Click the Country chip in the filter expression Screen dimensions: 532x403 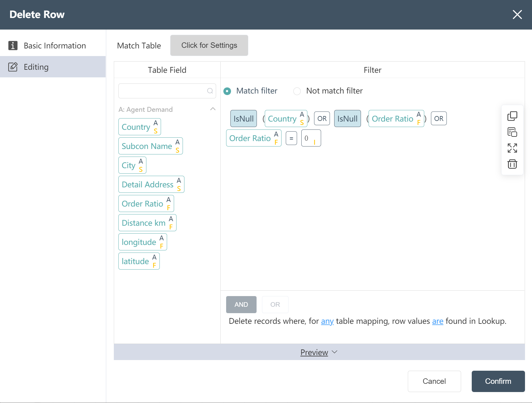click(x=286, y=118)
